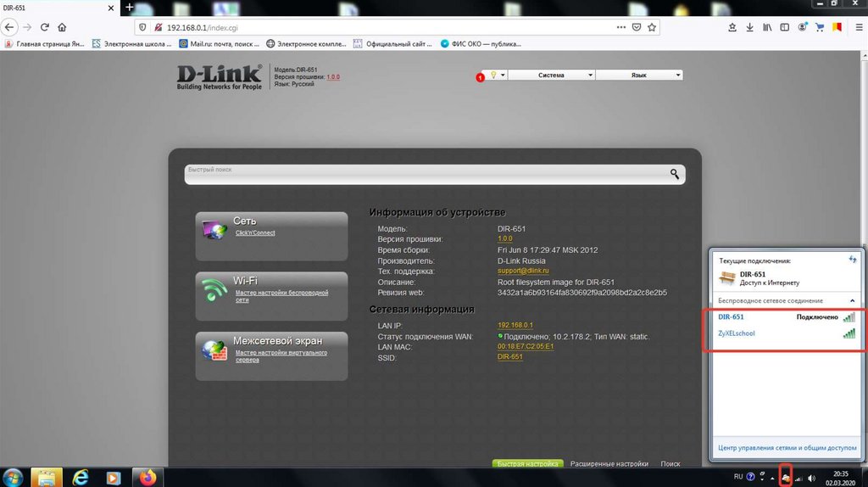The image size is (868, 487).
Task: Open the Официальный сайт bookmark
Action: 392,44
